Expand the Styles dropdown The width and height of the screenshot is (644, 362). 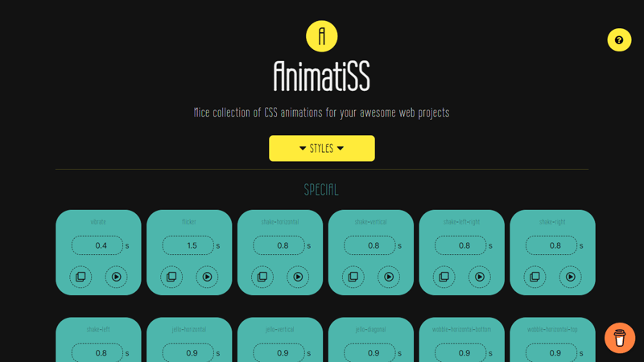click(x=322, y=148)
